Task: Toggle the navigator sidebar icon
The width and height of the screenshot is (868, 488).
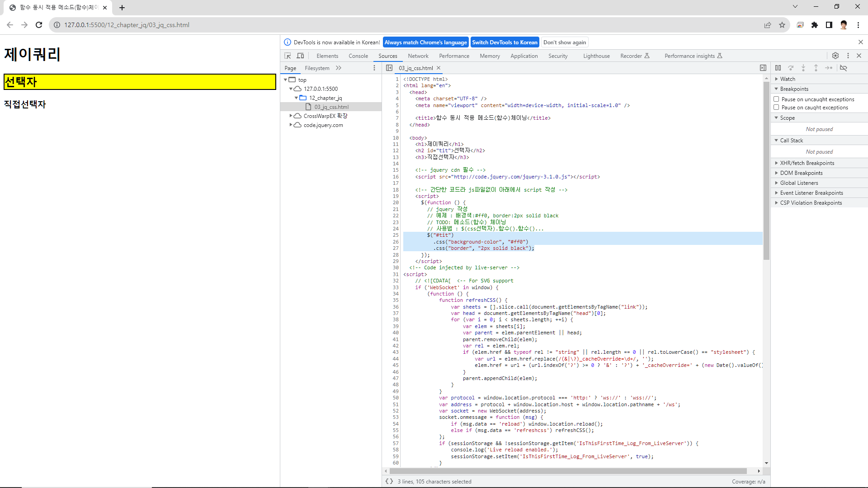Action: pos(389,68)
